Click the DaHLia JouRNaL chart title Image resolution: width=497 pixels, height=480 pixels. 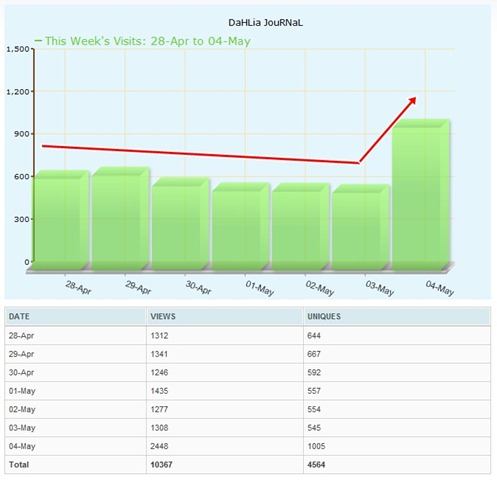click(x=265, y=23)
